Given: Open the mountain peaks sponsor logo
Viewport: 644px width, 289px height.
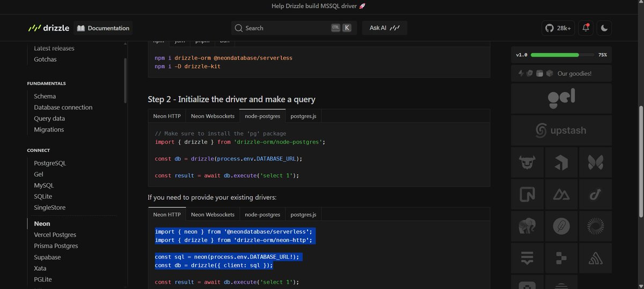Looking at the screenshot, I should pyautogui.click(x=561, y=194).
